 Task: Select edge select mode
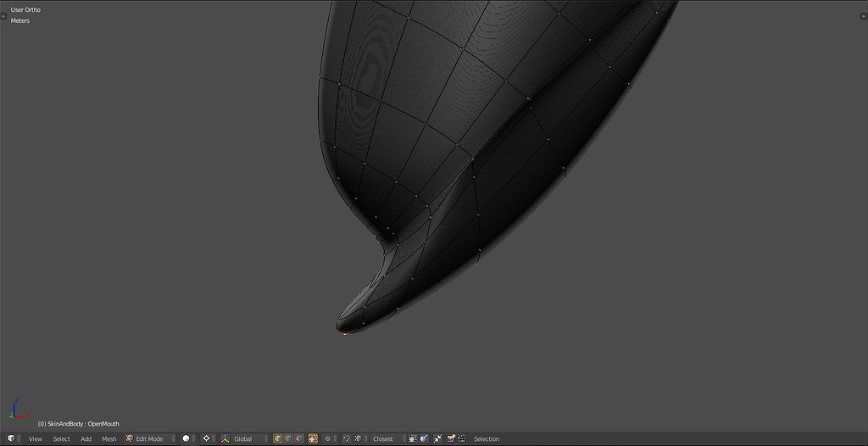tap(288, 438)
